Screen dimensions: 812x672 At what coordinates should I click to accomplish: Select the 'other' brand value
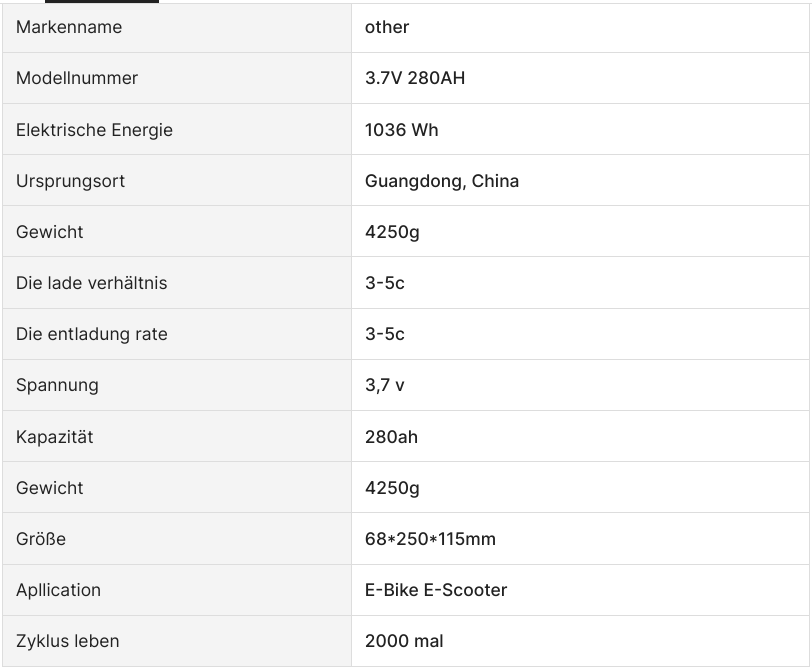pos(387,27)
